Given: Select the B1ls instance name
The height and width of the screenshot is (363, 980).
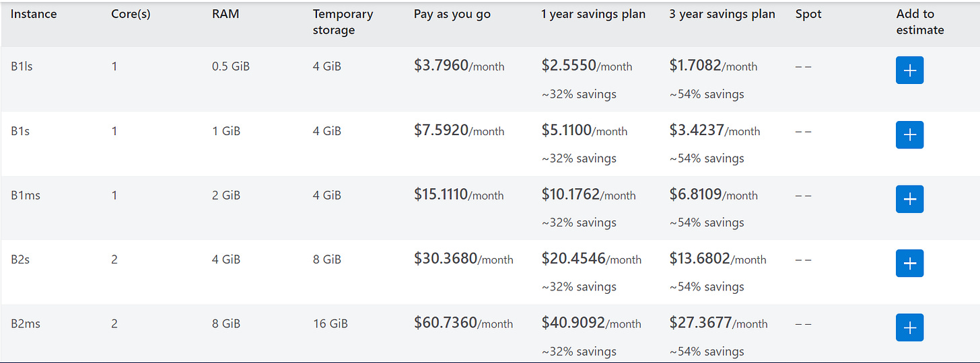Looking at the screenshot, I should [22, 67].
